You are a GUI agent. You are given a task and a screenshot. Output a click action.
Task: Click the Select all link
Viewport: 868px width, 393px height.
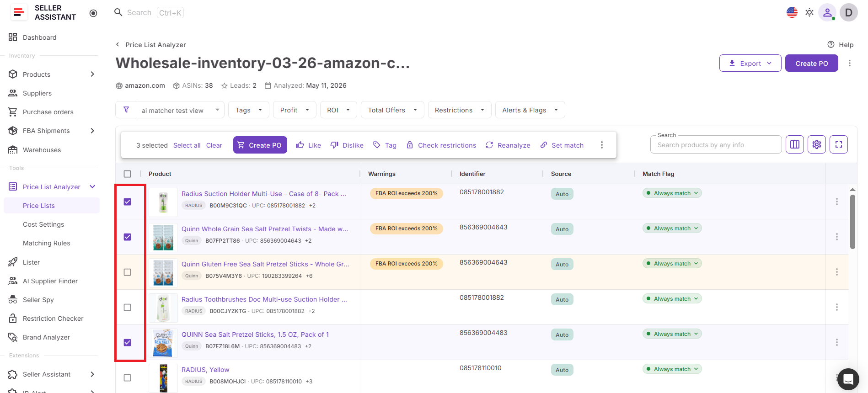(187, 145)
